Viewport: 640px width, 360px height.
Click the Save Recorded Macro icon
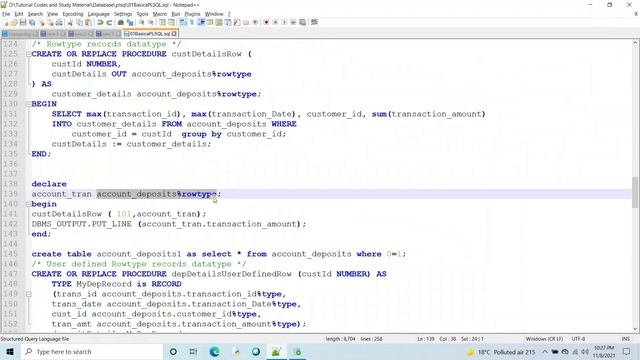coord(302,22)
